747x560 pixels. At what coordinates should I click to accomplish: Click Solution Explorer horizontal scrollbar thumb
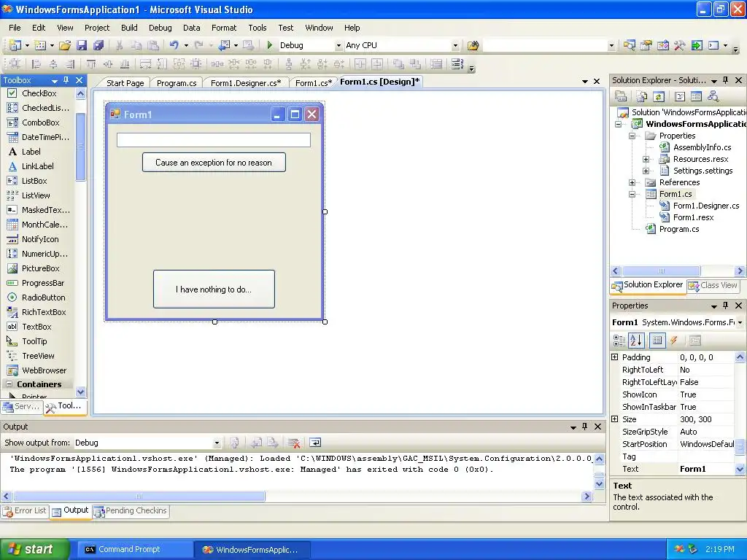pyautogui.click(x=661, y=271)
